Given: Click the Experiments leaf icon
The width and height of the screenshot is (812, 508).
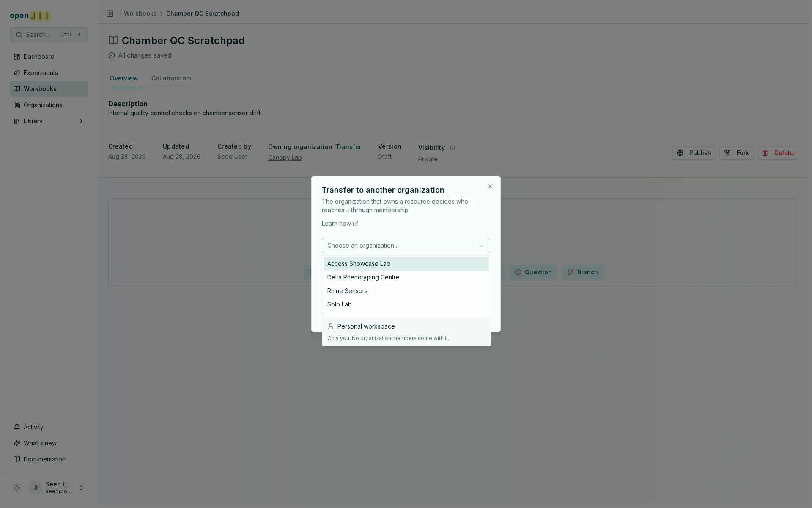Looking at the screenshot, I should click(x=17, y=73).
